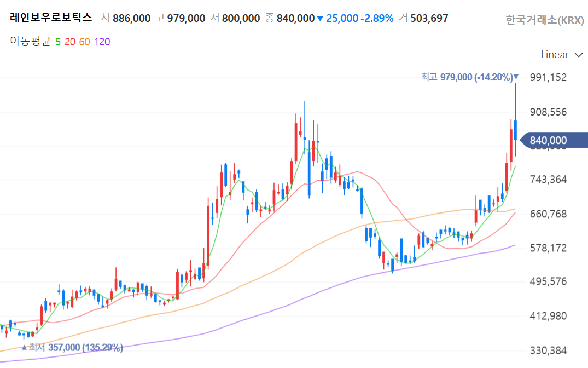
Task: Click the stock name 레인보우로보틱스
Action: [51, 18]
